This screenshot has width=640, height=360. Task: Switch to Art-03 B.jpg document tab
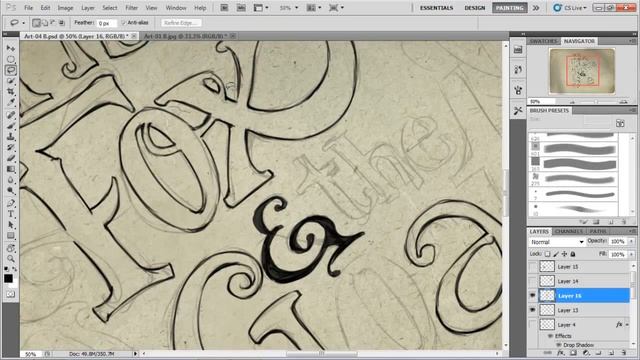click(186, 36)
